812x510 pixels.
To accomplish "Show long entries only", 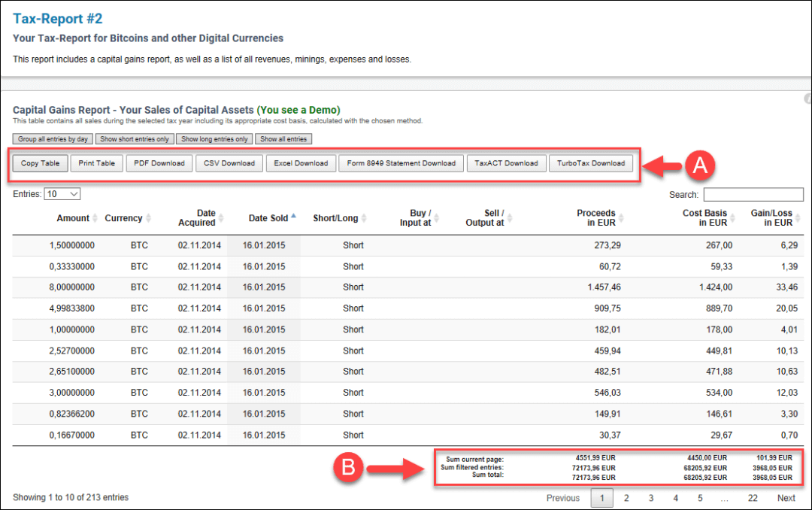I will (x=214, y=139).
